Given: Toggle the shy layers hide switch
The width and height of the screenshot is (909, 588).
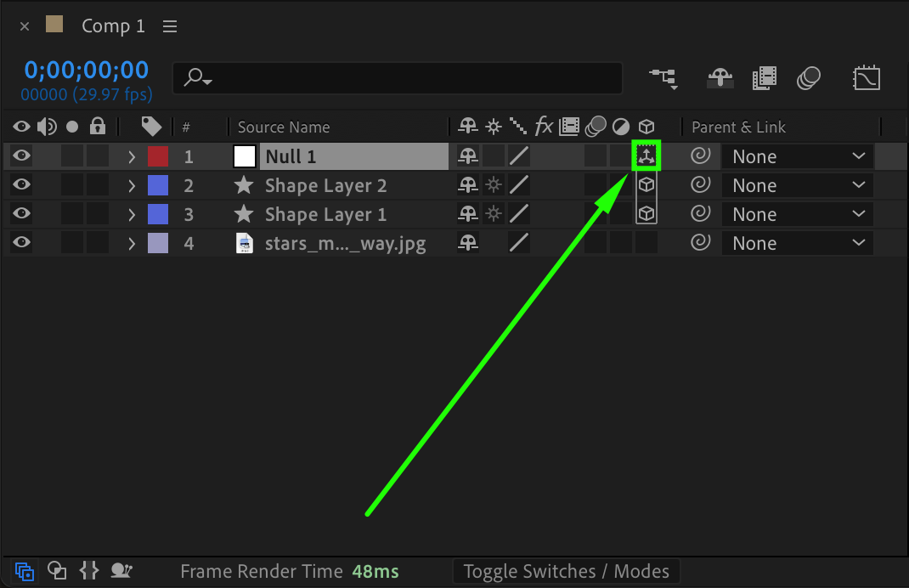Looking at the screenshot, I should tap(720, 78).
